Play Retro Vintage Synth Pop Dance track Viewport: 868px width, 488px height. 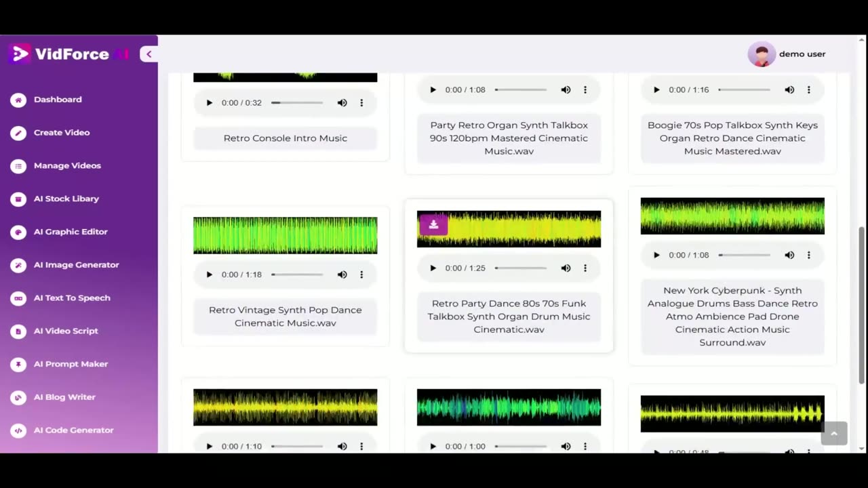point(209,275)
